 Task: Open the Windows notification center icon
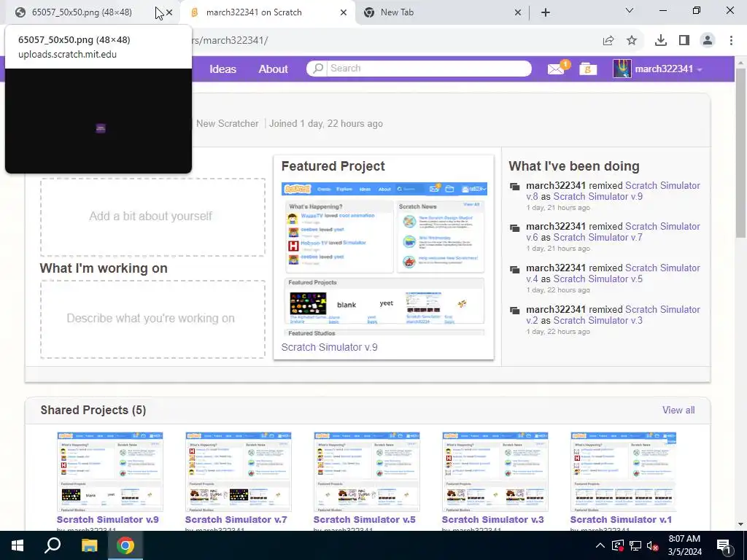[x=724, y=545]
